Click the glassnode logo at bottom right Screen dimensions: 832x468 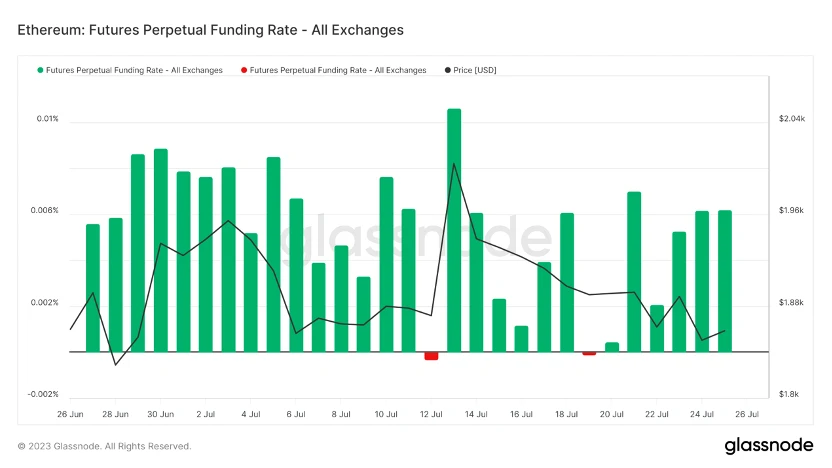[x=767, y=446]
